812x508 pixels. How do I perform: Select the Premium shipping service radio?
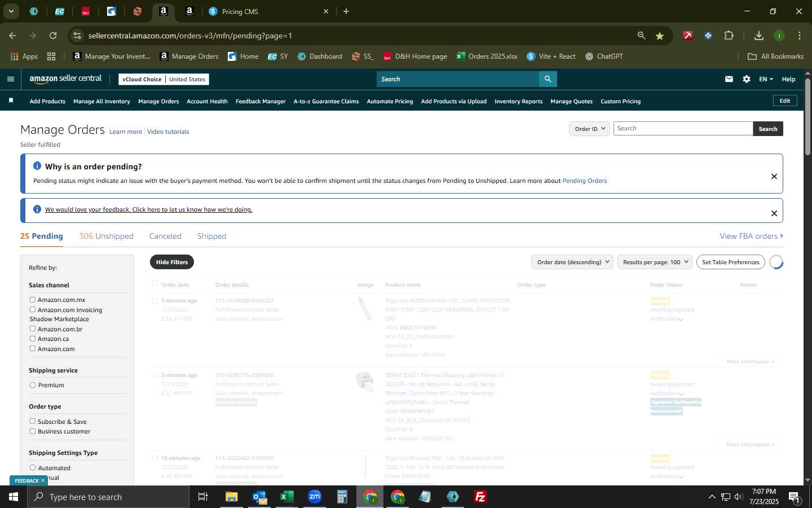(x=33, y=385)
